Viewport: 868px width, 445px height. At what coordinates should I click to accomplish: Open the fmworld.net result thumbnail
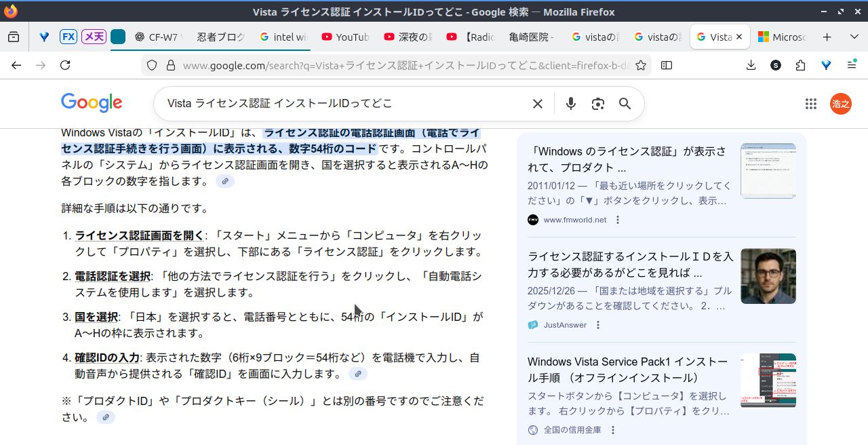tap(768, 171)
